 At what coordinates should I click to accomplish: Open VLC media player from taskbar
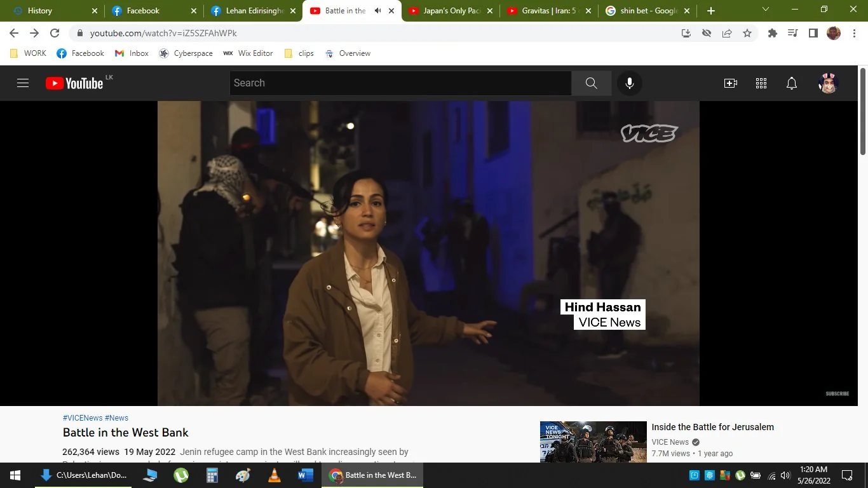275,475
